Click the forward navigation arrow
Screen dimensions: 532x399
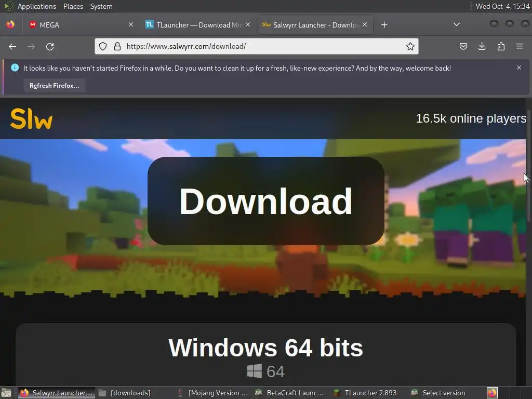click(31, 46)
